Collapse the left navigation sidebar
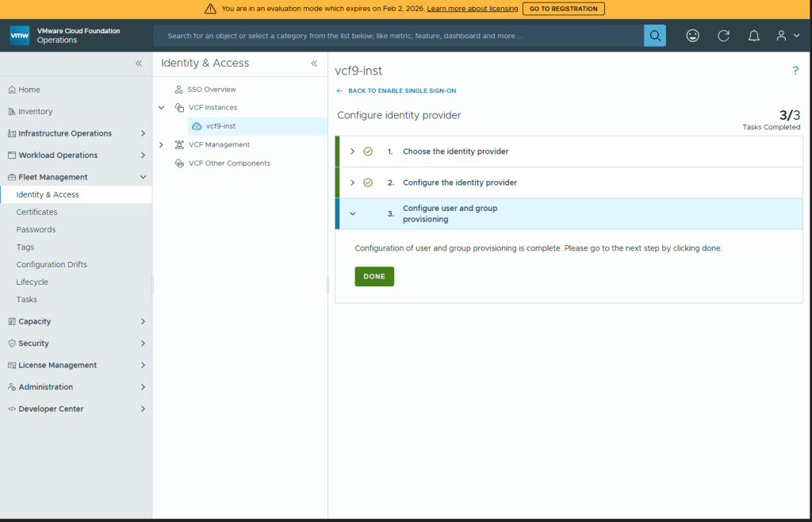The image size is (812, 522). 139,63
